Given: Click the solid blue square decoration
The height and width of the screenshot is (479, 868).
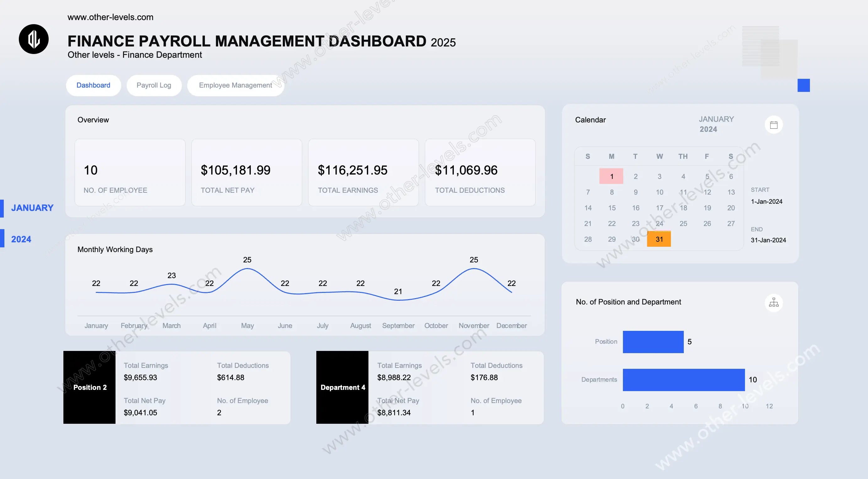Looking at the screenshot, I should click(803, 85).
